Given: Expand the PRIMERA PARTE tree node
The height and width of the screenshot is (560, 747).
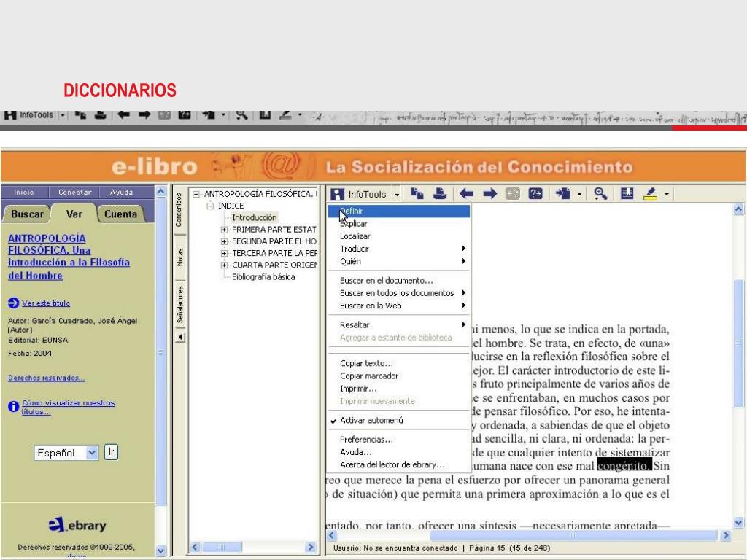Looking at the screenshot, I should [225, 229].
